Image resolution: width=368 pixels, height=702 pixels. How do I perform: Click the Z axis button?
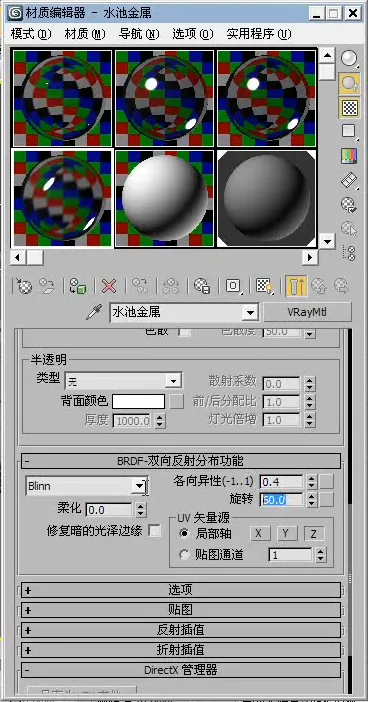point(314,533)
